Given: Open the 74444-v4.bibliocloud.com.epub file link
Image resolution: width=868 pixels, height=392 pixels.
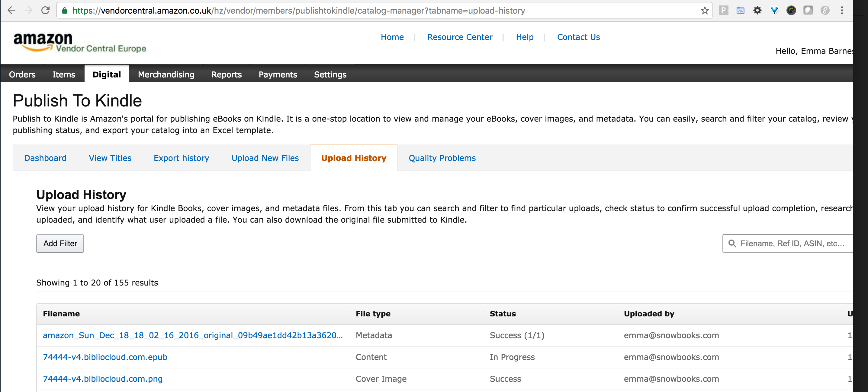Looking at the screenshot, I should coord(105,357).
